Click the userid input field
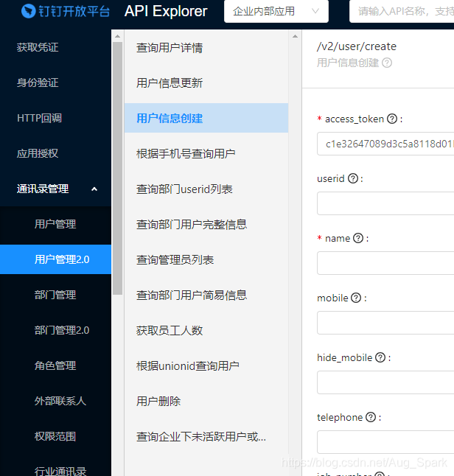This screenshot has height=476, width=454. click(385, 203)
